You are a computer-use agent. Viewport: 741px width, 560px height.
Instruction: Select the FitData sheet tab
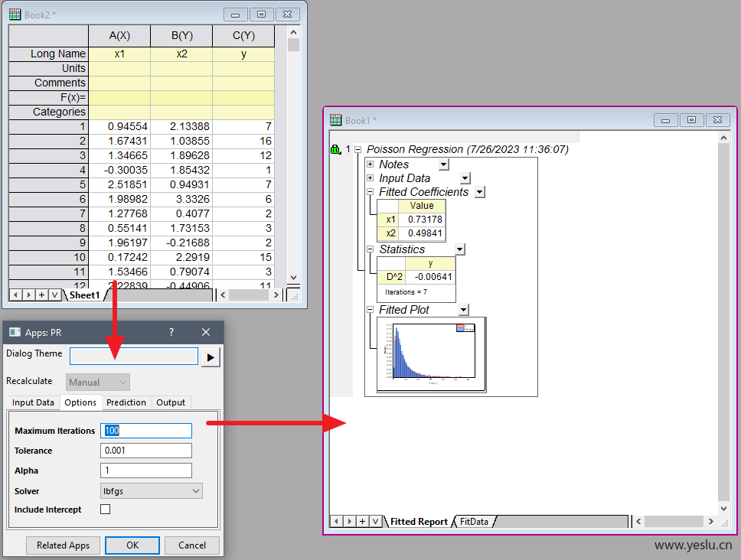click(474, 521)
